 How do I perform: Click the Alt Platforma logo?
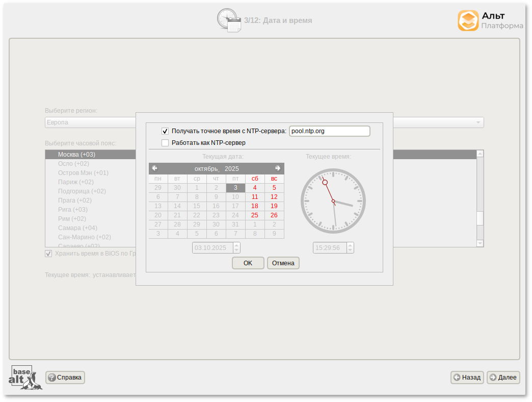(x=490, y=21)
